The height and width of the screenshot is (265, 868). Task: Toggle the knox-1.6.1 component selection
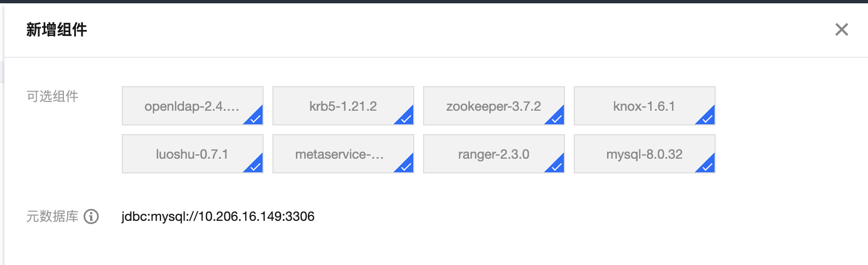click(644, 106)
